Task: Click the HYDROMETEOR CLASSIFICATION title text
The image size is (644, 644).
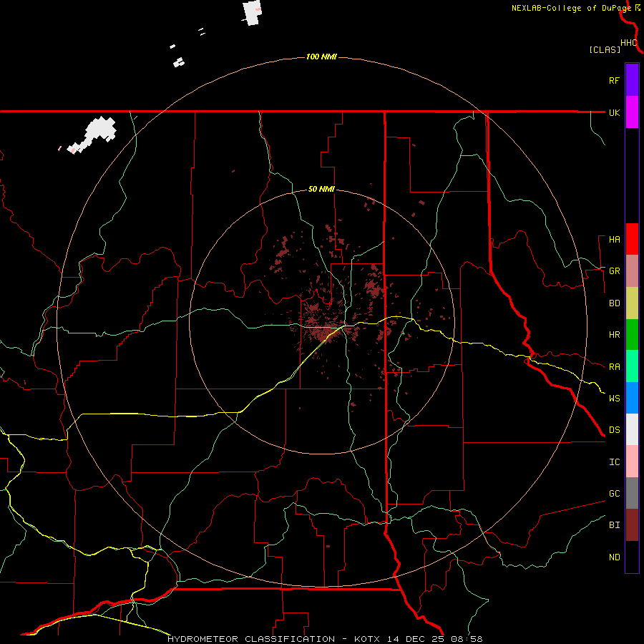Action: [251, 639]
